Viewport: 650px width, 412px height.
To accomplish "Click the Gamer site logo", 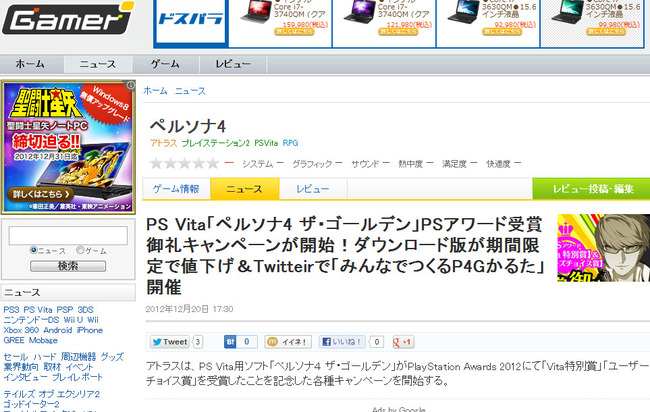I will point(68,18).
